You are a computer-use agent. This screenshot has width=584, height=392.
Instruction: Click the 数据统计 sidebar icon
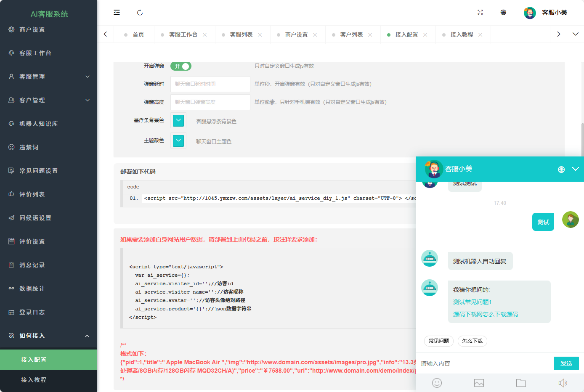[x=11, y=289]
